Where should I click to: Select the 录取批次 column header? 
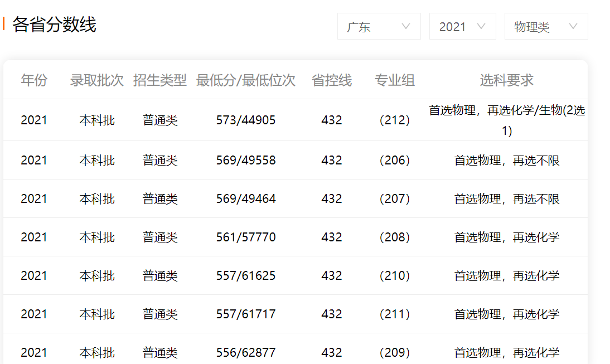click(x=97, y=80)
